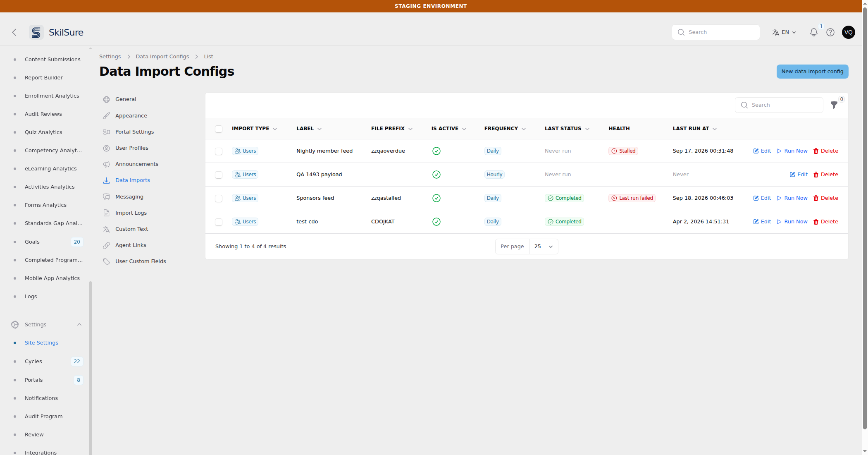Check the Sponsors feed row checkbox

219,199
